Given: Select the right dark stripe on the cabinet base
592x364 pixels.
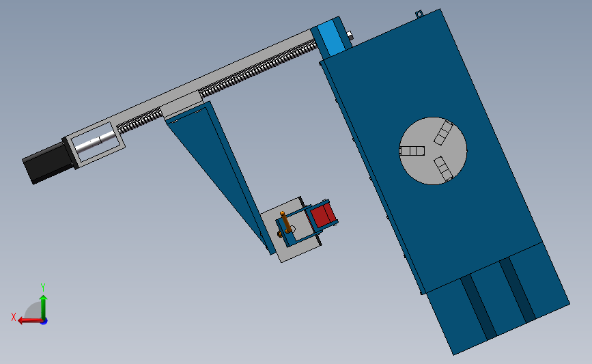Looking at the screenshot, I should [518, 290].
